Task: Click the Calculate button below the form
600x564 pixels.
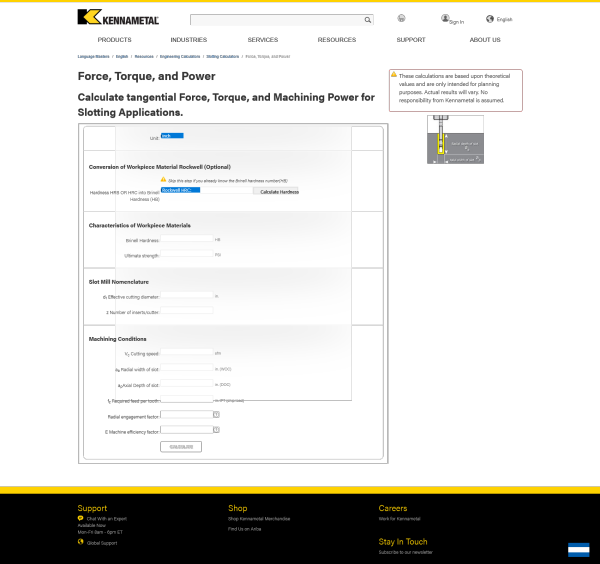Action: 181,447
